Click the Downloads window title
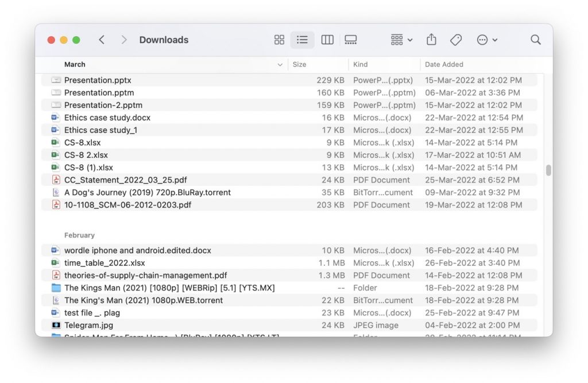The height and width of the screenshot is (383, 588). pos(164,40)
